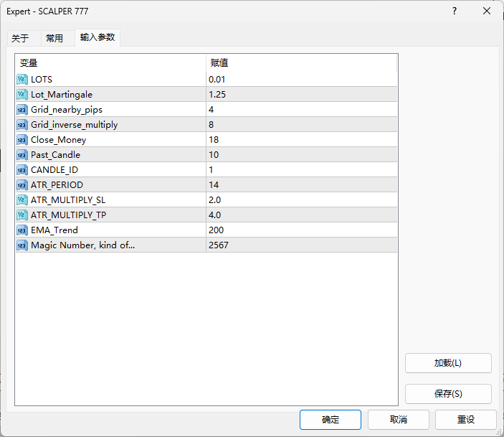Select the Grid_inverse_multiply value 8
This screenshot has width=504, height=437.
point(302,125)
